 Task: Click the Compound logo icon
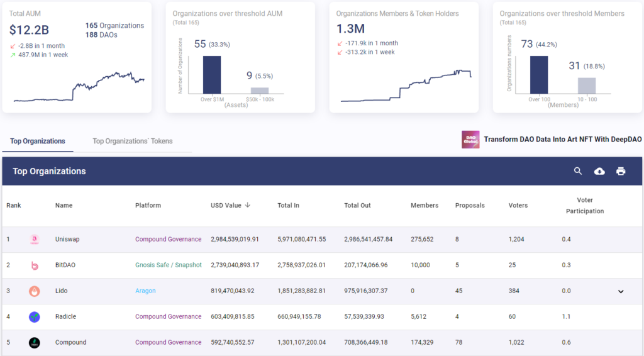click(x=35, y=343)
